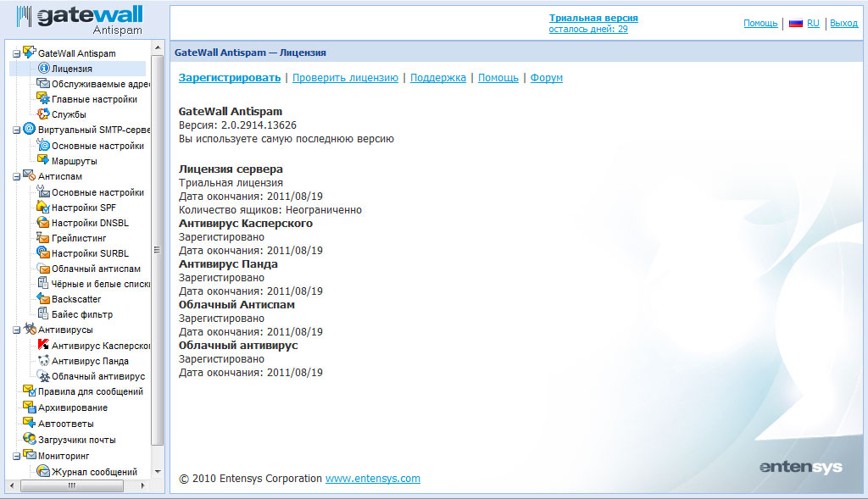
Task: Click the Триальная лицензия text
Action: pos(231,182)
